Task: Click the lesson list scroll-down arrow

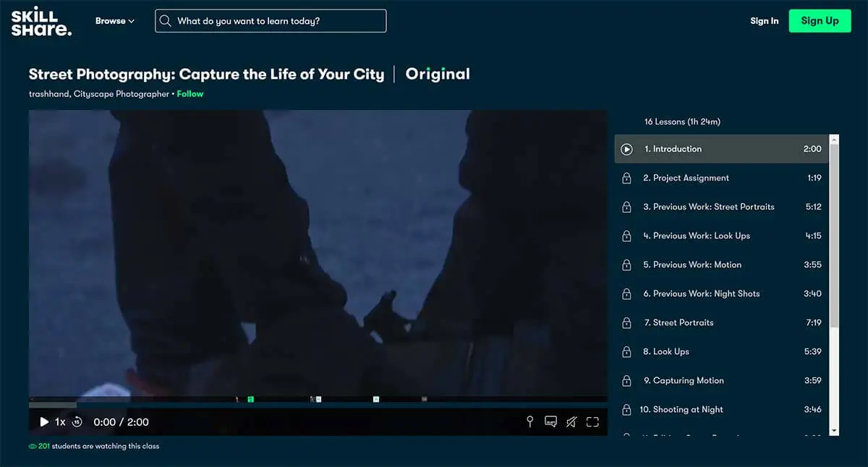Action: [x=834, y=430]
